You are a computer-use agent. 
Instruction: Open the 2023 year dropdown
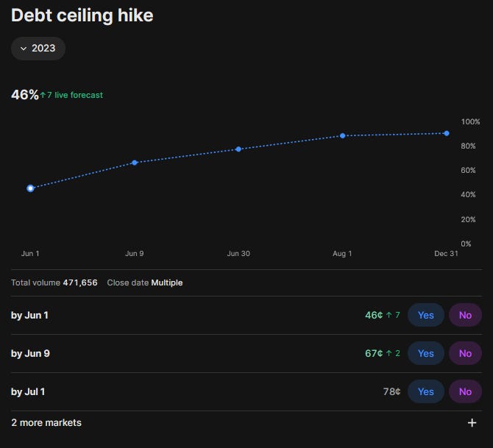coord(38,49)
